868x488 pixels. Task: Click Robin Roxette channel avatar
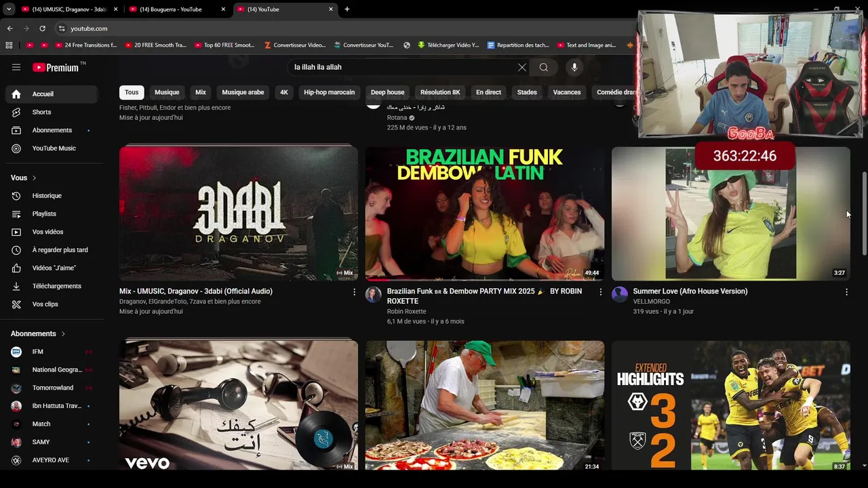[374, 294]
